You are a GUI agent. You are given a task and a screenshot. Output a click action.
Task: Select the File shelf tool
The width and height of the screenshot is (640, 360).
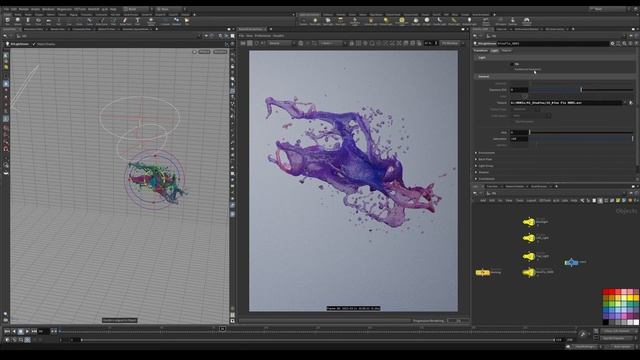(187, 21)
